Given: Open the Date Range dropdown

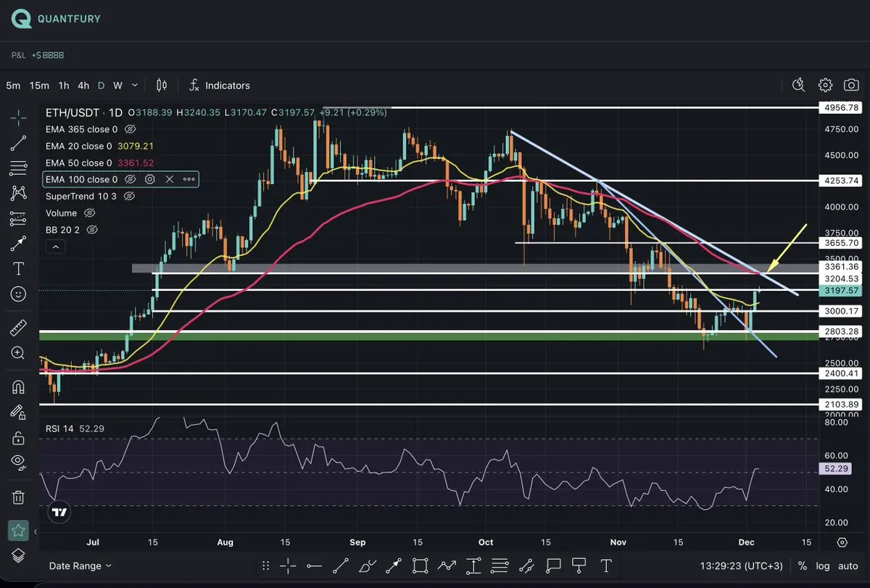Looking at the screenshot, I should pos(80,566).
